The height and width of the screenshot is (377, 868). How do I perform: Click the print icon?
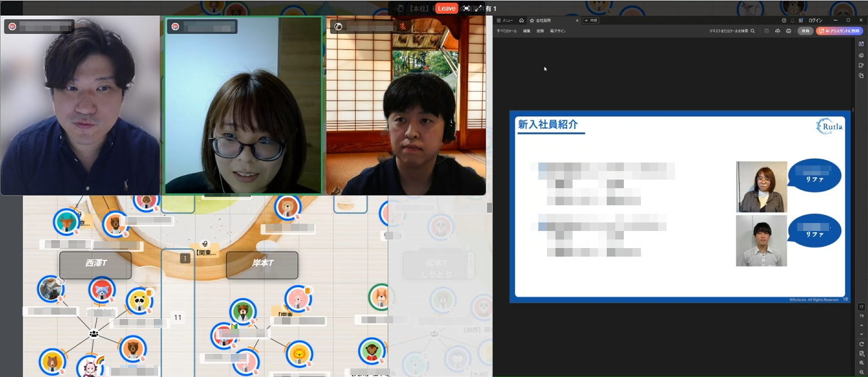click(x=789, y=31)
